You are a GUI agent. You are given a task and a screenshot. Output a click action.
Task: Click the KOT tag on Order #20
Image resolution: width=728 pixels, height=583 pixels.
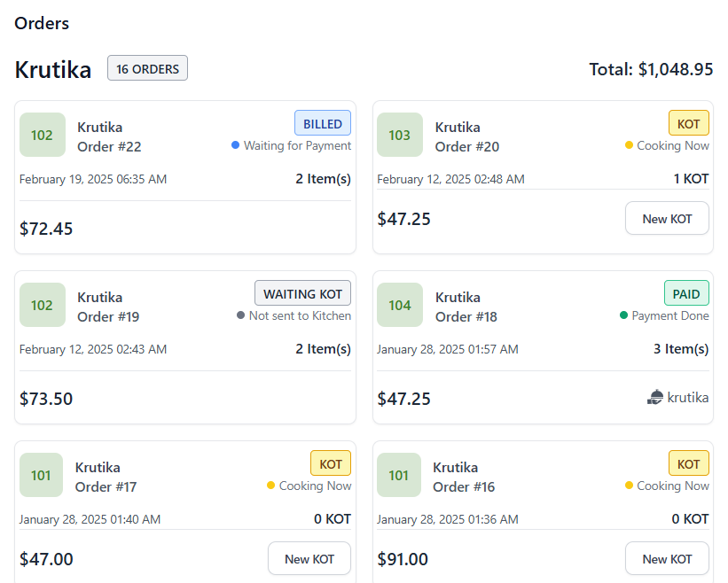click(688, 123)
